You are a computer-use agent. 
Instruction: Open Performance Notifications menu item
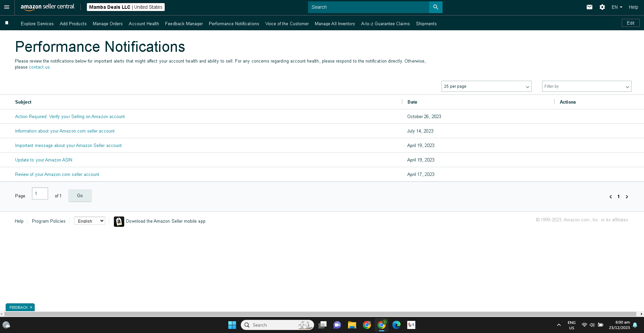(234, 24)
